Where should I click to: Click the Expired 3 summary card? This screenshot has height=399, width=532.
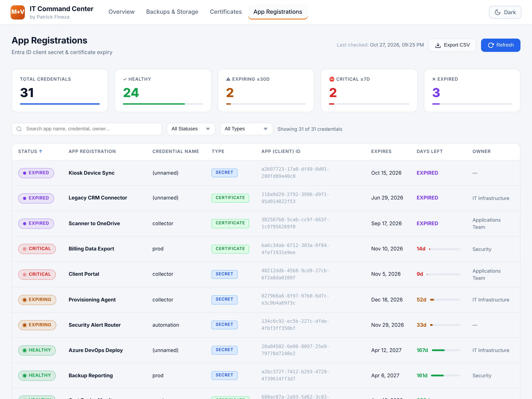click(x=472, y=90)
